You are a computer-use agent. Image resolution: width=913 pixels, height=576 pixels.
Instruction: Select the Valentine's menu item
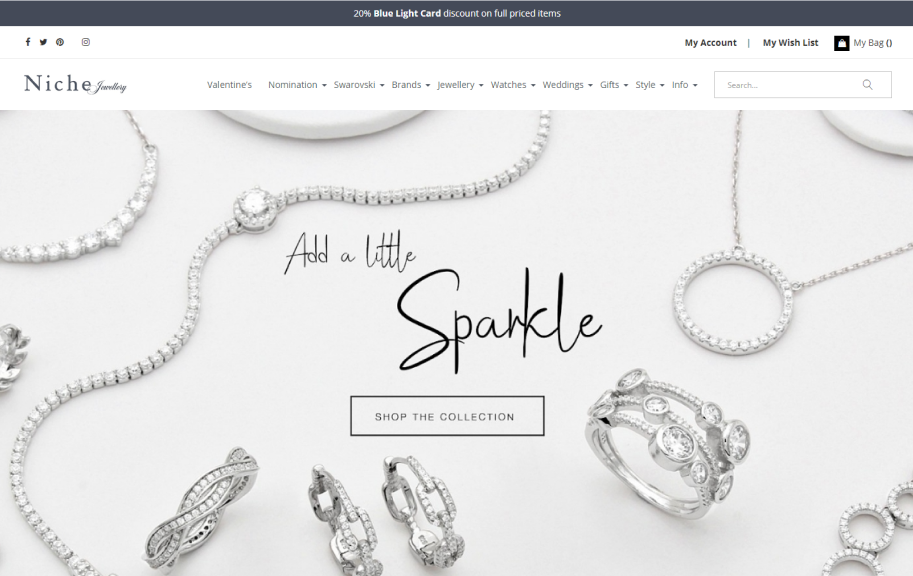(229, 85)
